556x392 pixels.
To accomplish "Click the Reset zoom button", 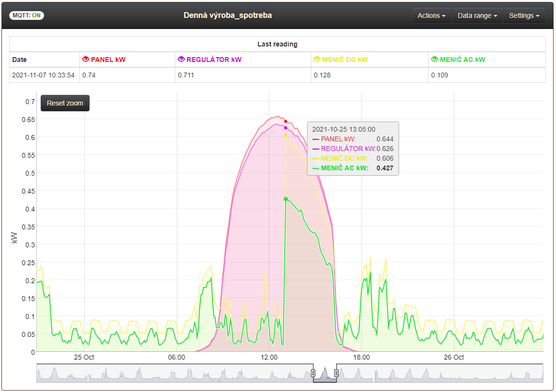I will (x=65, y=103).
